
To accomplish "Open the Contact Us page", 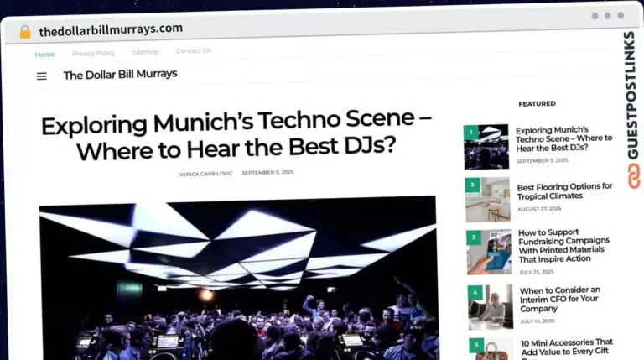I will point(193,51).
